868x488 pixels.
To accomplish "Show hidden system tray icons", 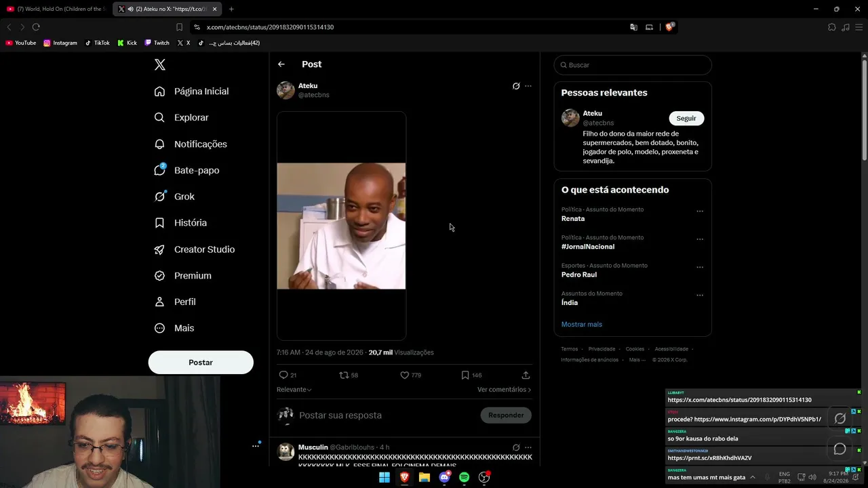I will (x=752, y=477).
